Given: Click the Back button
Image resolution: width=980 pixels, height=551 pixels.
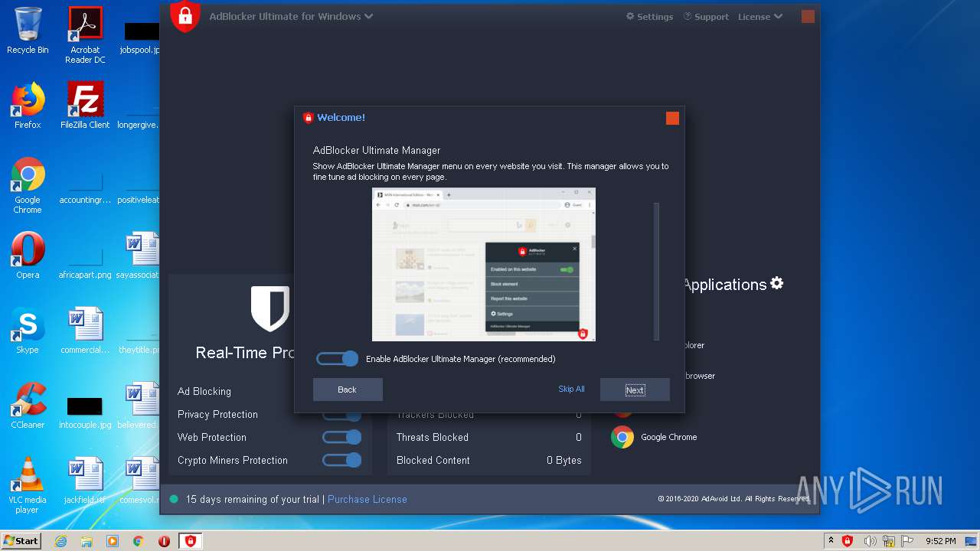Looking at the screenshot, I should tap(348, 390).
